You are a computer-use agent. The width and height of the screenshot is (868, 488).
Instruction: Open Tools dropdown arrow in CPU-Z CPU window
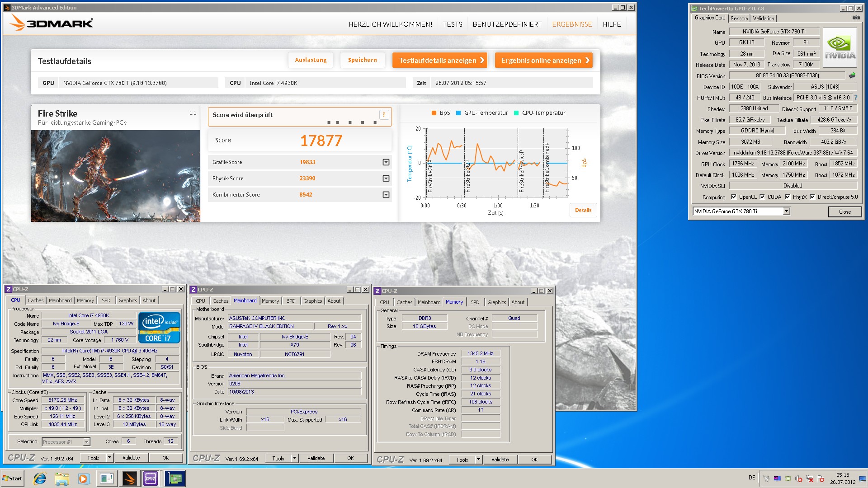tap(109, 458)
